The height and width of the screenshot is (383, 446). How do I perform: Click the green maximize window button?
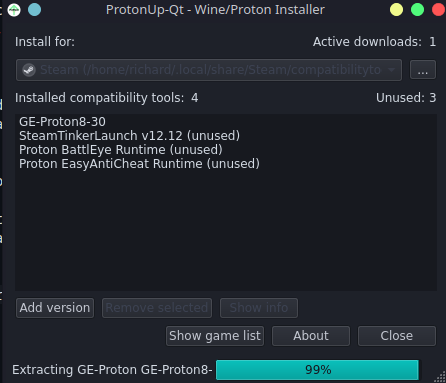click(417, 10)
